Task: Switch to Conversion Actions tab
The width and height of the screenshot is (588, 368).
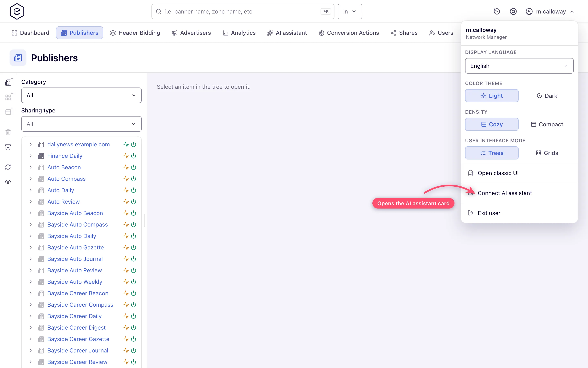Action: (x=349, y=33)
